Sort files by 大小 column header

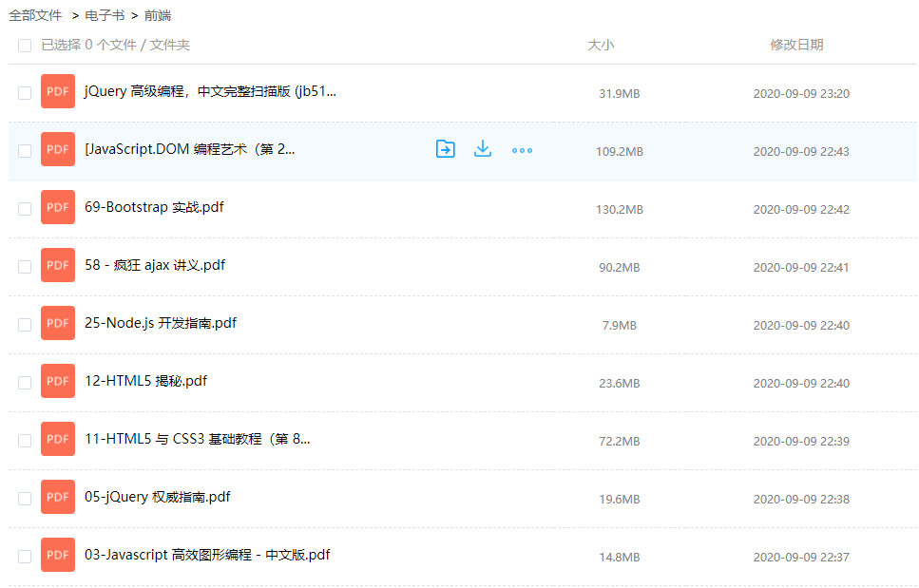(x=601, y=45)
